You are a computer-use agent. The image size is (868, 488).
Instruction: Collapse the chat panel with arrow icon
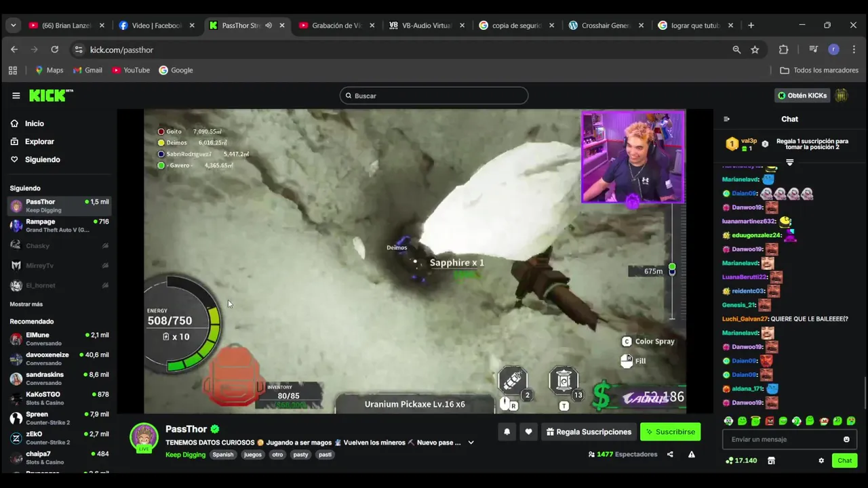[726, 119]
